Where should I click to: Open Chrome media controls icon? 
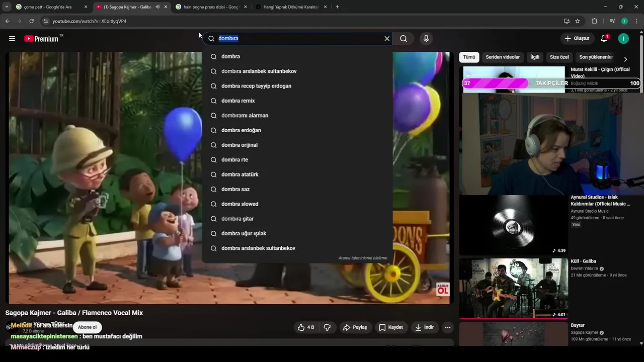[x=612, y=21]
